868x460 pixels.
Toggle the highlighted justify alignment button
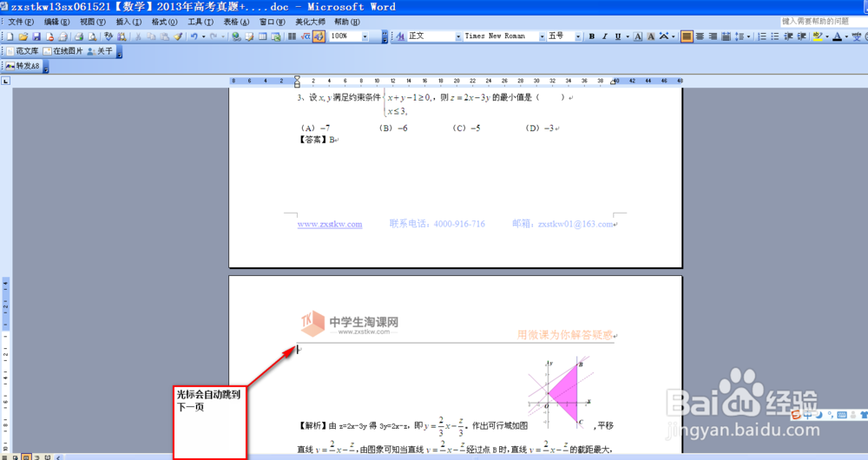pyautogui.click(x=687, y=36)
